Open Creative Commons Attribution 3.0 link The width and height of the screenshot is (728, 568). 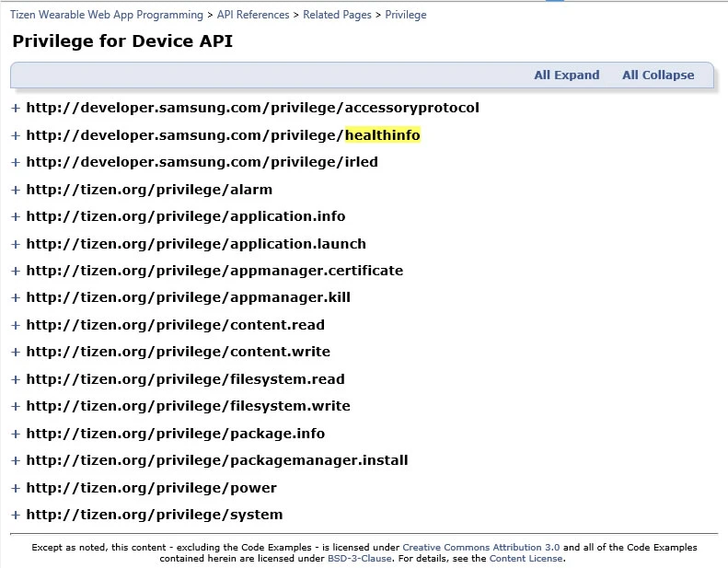[x=481, y=548]
